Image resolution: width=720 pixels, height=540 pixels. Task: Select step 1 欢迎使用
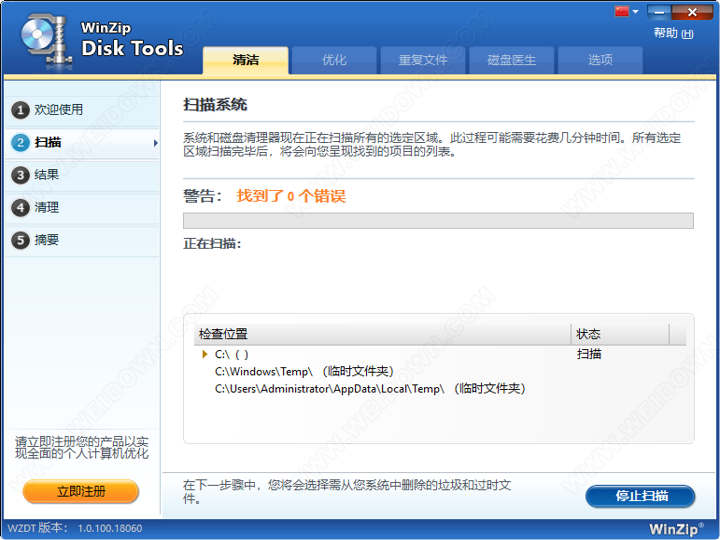click(x=83, y=110)
